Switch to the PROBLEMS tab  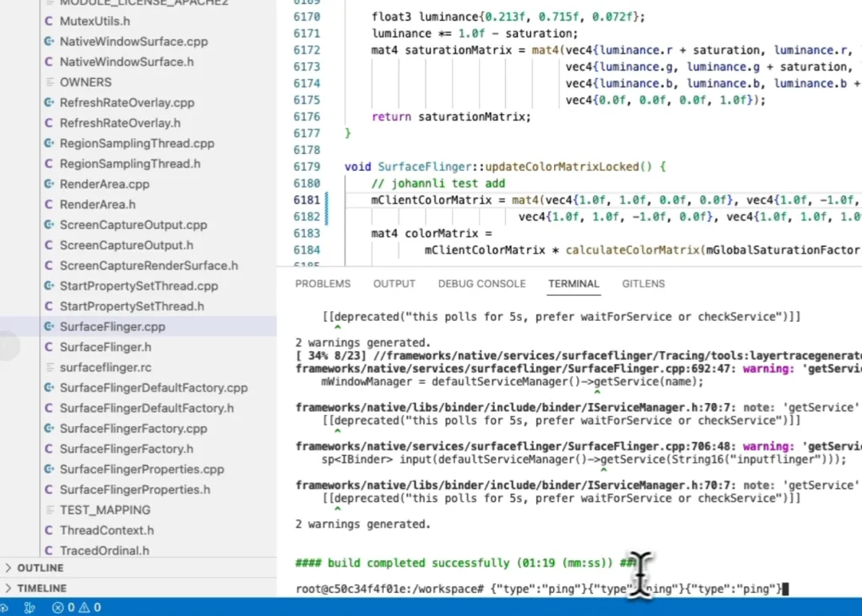(322, 283)
